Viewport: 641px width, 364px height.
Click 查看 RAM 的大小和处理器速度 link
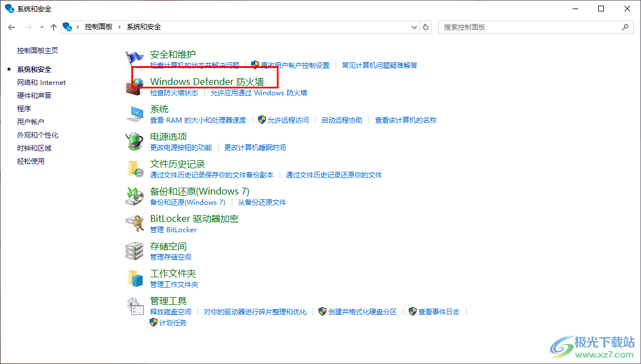[x=198, y=120]
